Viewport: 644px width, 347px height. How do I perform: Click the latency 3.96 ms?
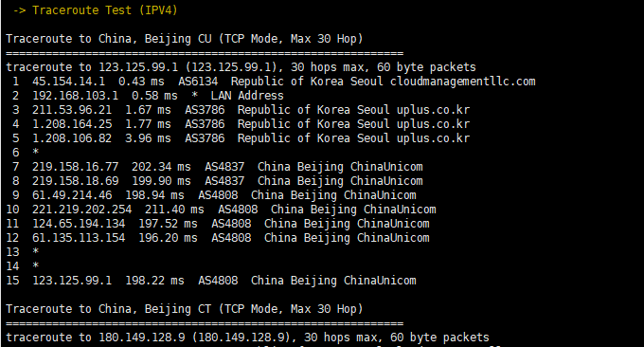[x=148, y=138]
